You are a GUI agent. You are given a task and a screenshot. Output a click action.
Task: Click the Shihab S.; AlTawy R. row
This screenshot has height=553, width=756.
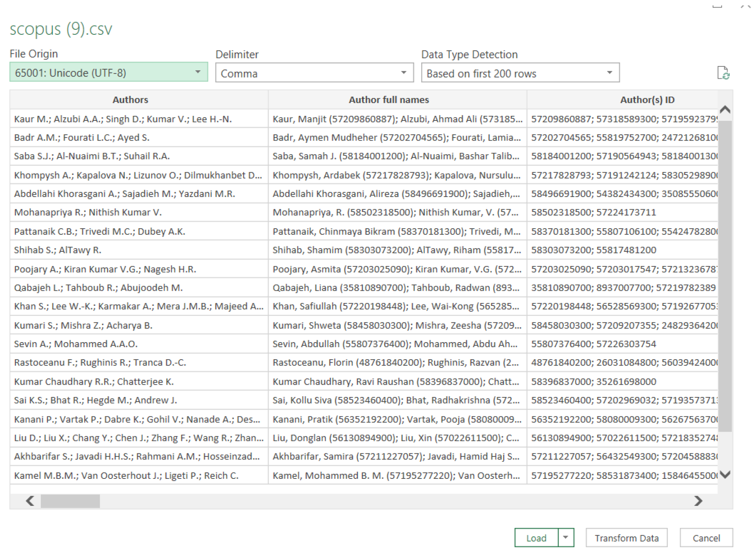(58, 250)
